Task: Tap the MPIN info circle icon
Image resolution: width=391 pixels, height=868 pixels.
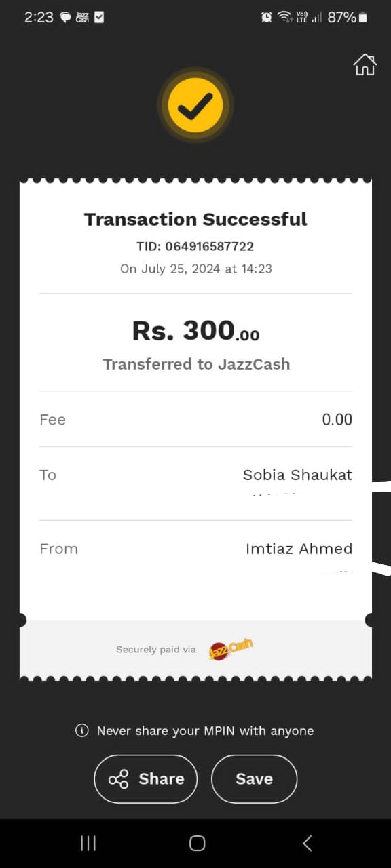Action: click(x=82, y=730)
